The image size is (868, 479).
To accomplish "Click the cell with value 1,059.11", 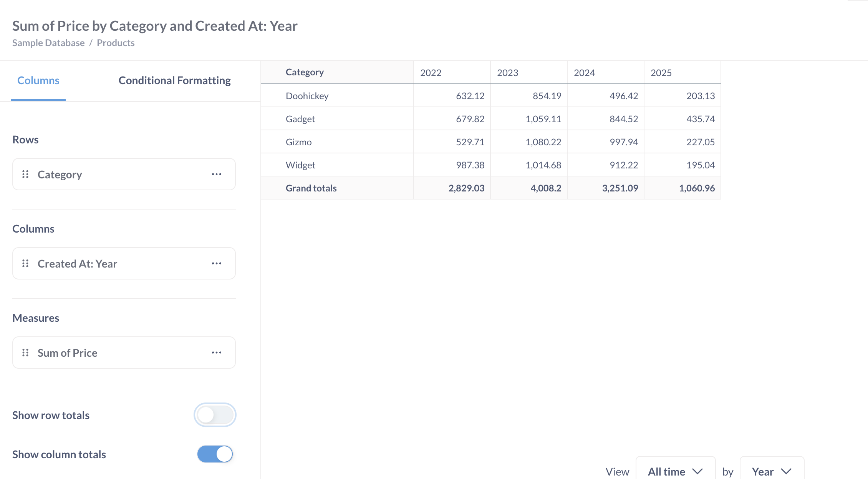I will [x=529, y=119].
